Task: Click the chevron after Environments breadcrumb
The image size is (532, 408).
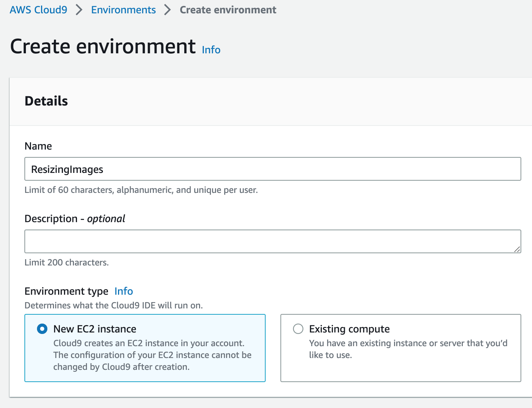Action: 168,10
